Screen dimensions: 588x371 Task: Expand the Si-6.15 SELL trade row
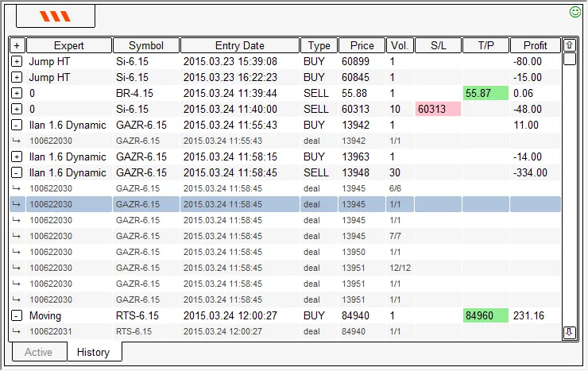17,109
